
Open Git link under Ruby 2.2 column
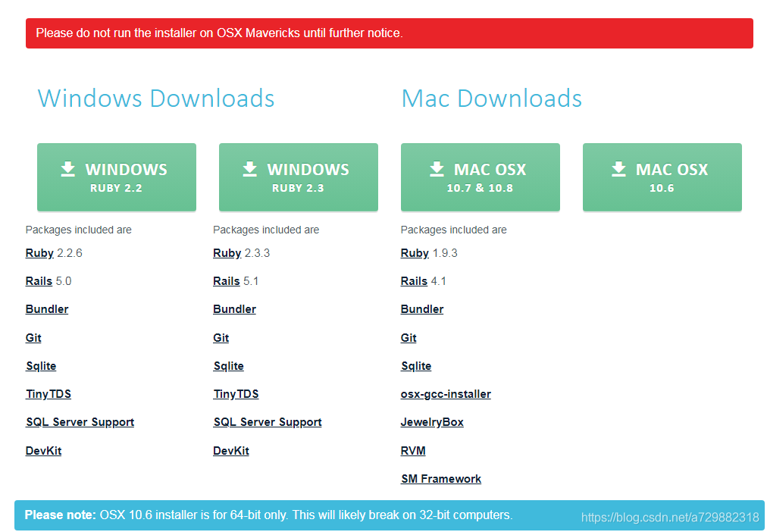tap(33, 337)
